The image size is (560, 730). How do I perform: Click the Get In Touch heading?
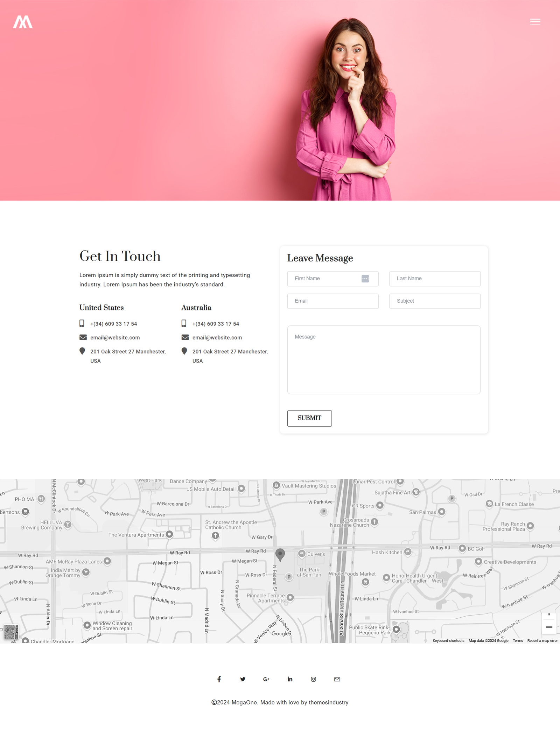pos(120,257)
